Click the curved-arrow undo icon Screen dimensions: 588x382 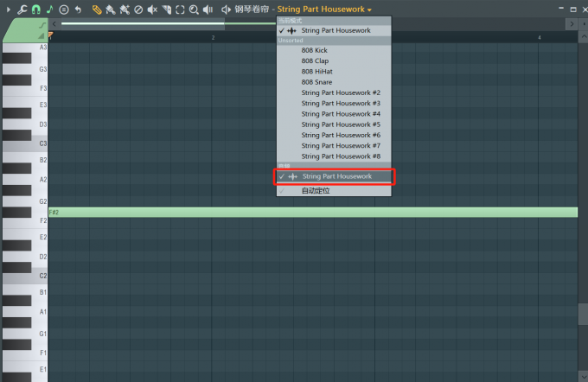(78, 10)
